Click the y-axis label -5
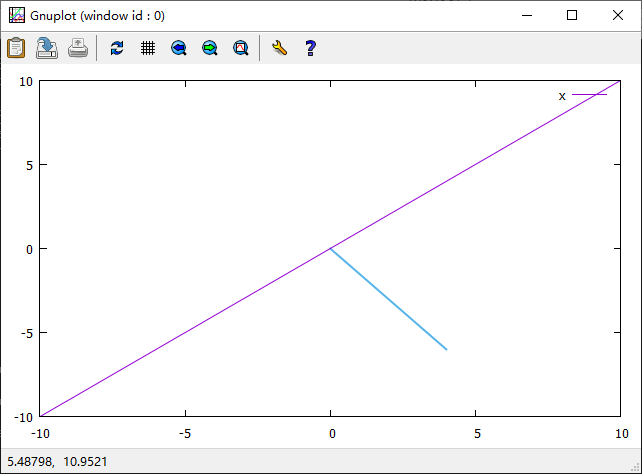 [x=27, y=334]
